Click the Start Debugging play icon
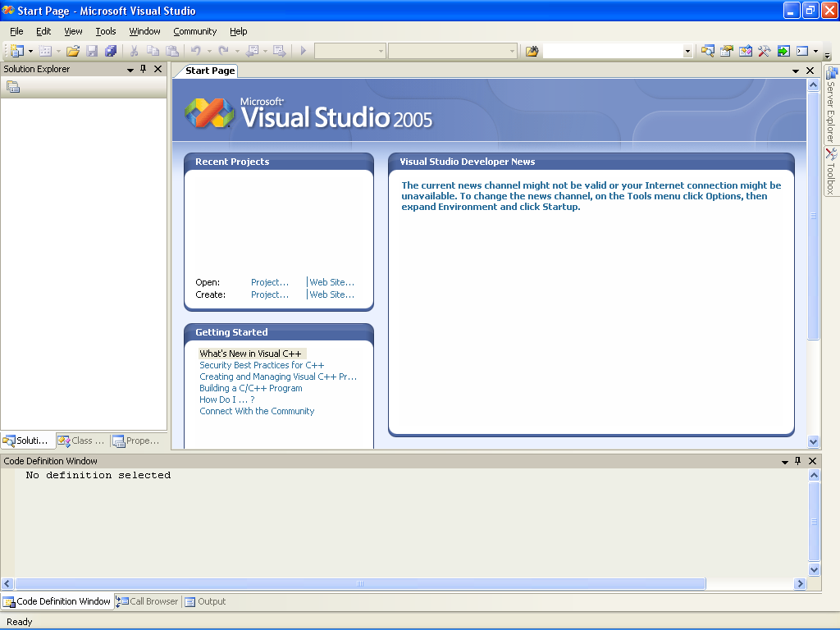This screenshot has height=630, width=840. (304, 51)
